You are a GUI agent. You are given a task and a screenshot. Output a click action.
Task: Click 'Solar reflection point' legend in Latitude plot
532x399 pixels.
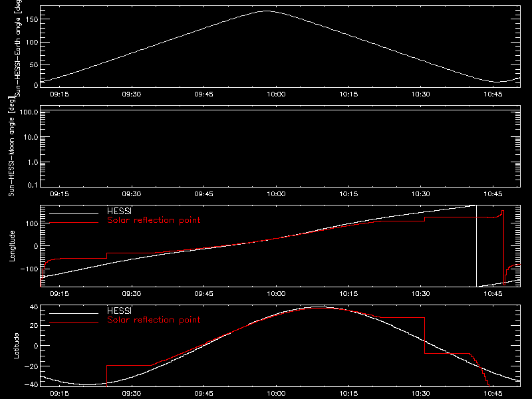click(x=154, y=320)
